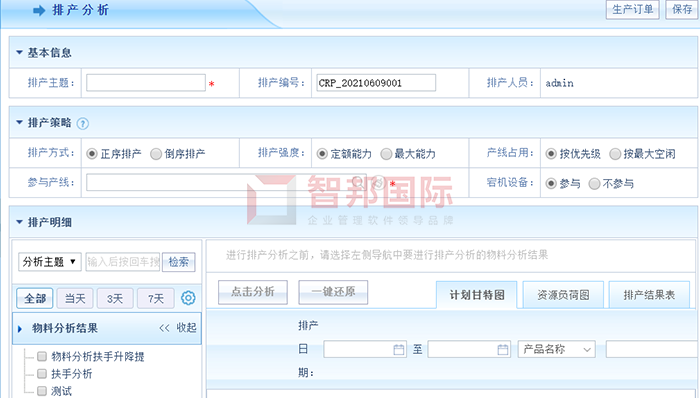Click the clear icon in 参与产线 field
This screenshot has width=700, height=398.
378,182
